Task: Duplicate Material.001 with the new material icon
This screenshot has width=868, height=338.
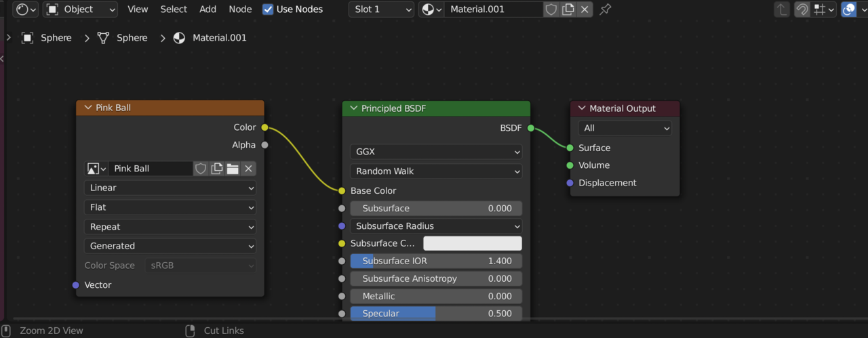Action: click(568, 9)
